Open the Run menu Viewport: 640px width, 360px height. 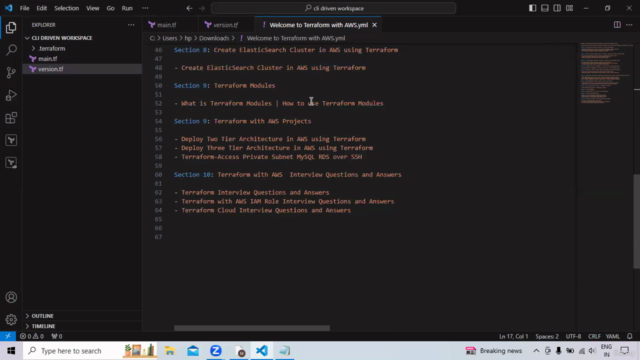click(x=127, y=8)
